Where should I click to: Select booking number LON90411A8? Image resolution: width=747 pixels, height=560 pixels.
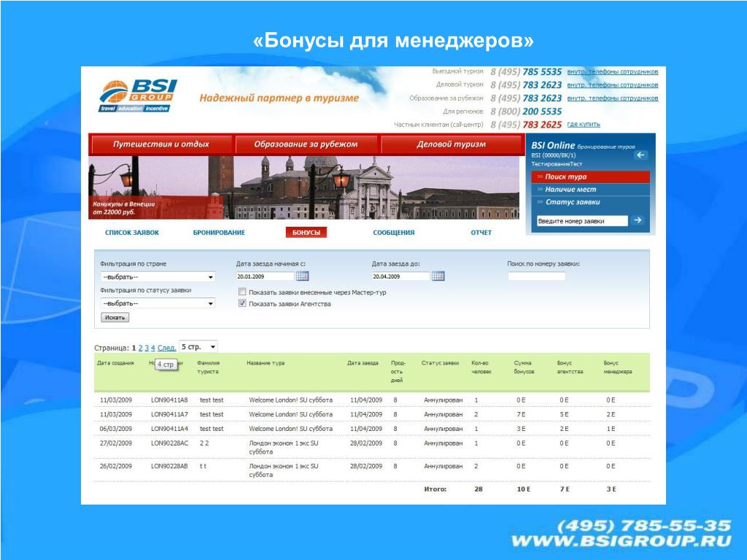click(x=169, y=400)
